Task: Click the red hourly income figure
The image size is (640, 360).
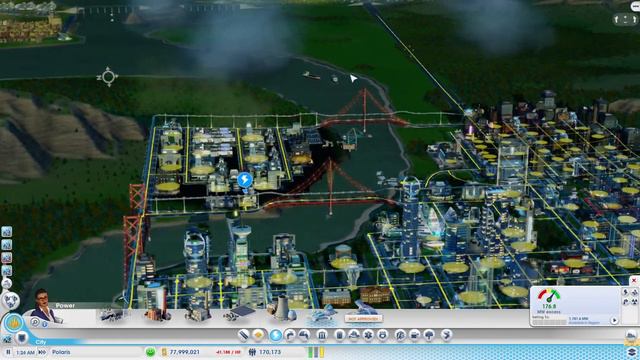Action: (x=229, y=352)
